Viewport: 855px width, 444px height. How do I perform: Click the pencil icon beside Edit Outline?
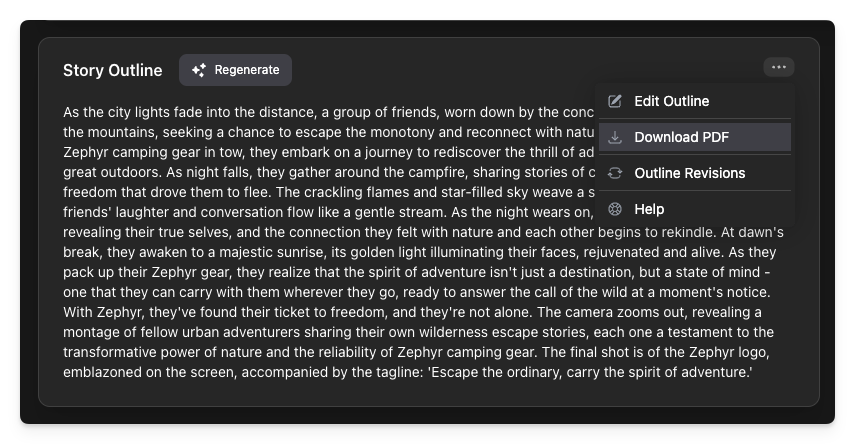pos(615,101)
